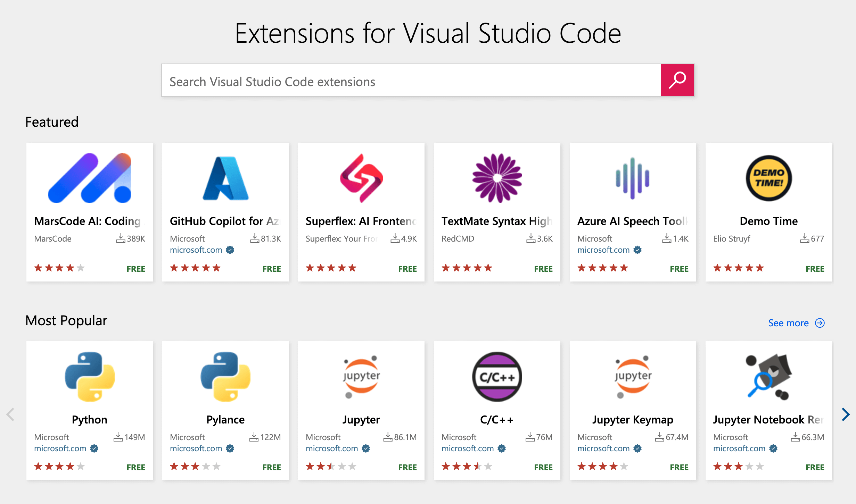Click the left carousel arrow

point(10,414)
